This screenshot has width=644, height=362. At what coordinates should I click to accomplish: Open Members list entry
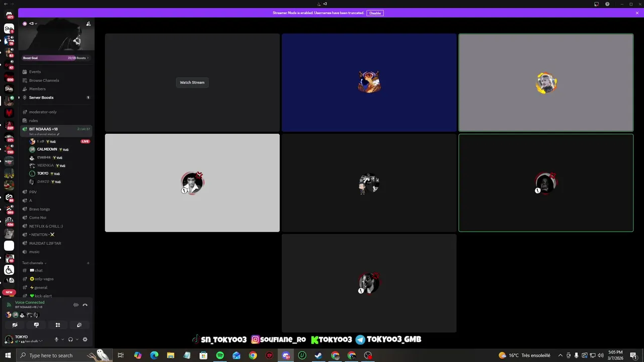[x=56, y=89]
